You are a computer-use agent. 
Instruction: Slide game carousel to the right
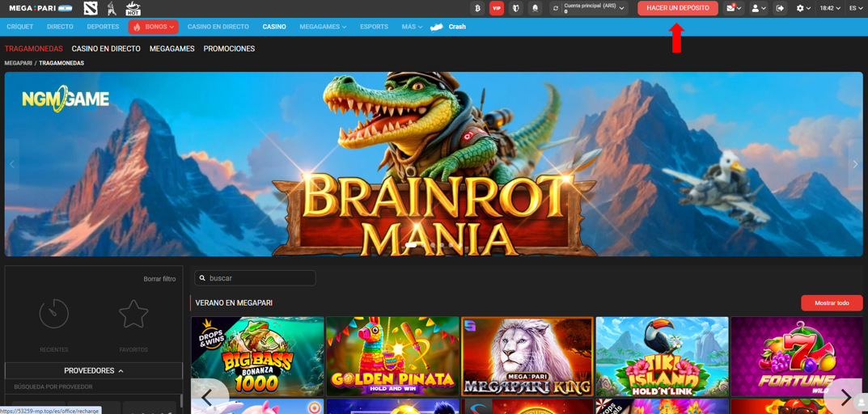click(x=845, y=396)
